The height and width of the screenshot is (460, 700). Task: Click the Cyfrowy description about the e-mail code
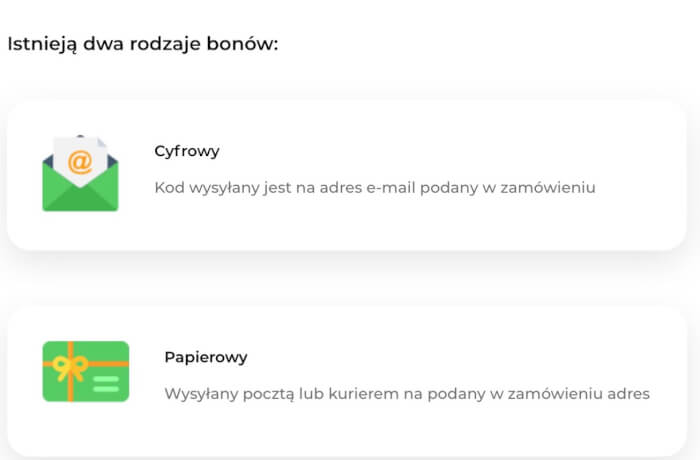tap(375, 187)
